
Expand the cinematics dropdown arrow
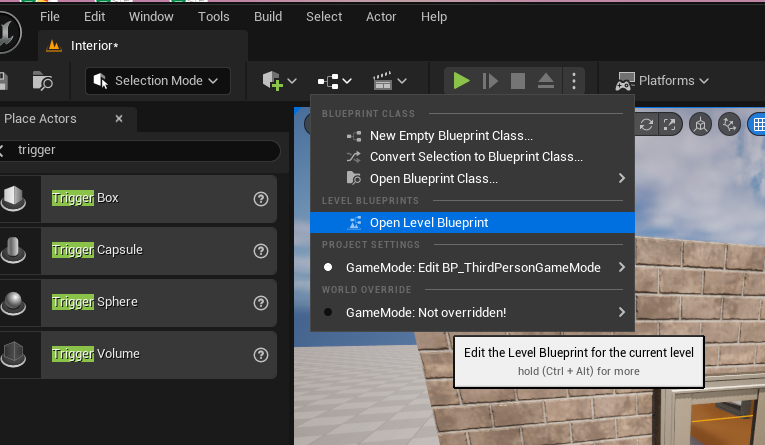point(402,81)
